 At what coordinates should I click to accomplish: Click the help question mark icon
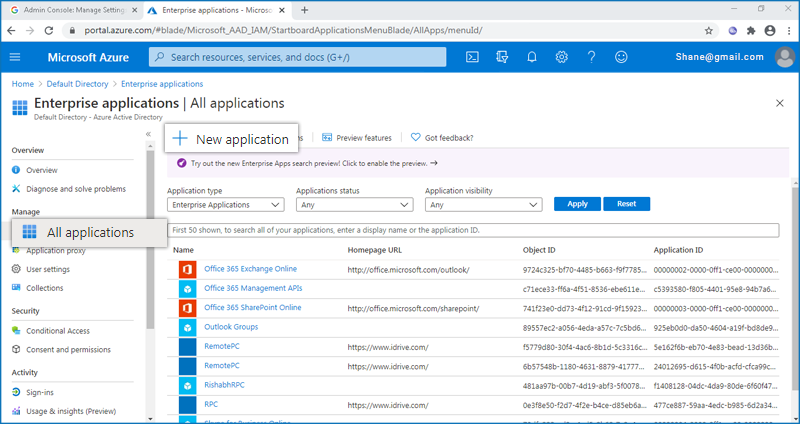(x=591, y=57)
